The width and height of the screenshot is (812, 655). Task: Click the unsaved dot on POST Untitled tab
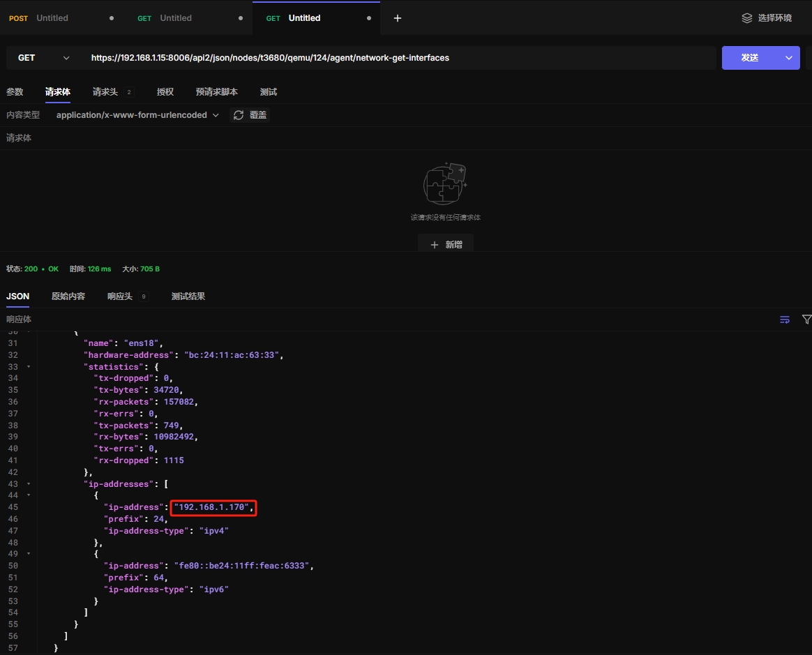point(112,18)
